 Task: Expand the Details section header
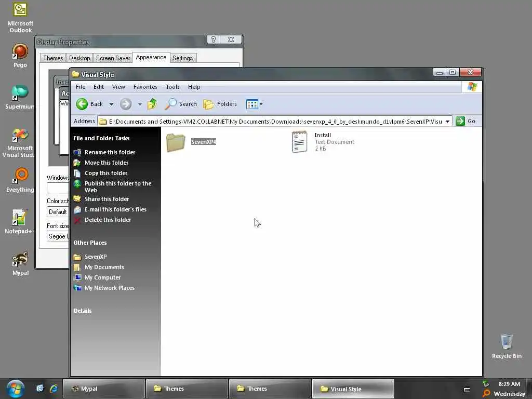83,311
